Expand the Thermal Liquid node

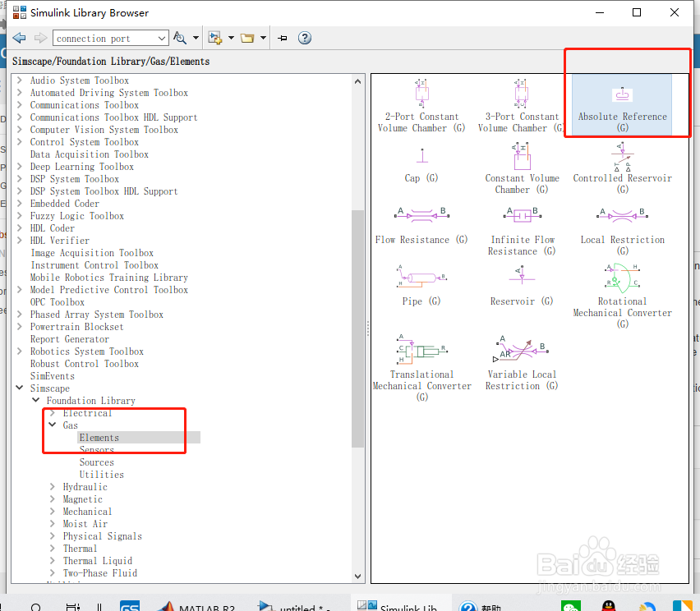click(x=53, y=561)
